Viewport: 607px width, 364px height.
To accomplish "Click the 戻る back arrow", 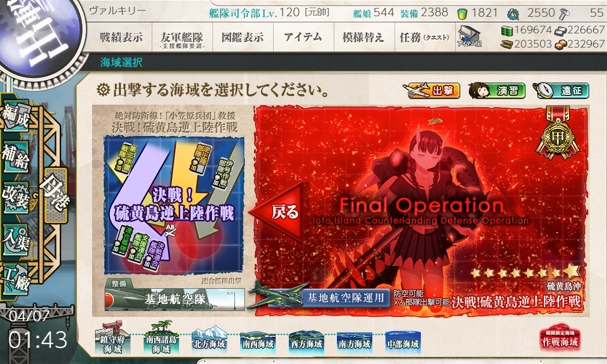I will click(x=280, y=211).
